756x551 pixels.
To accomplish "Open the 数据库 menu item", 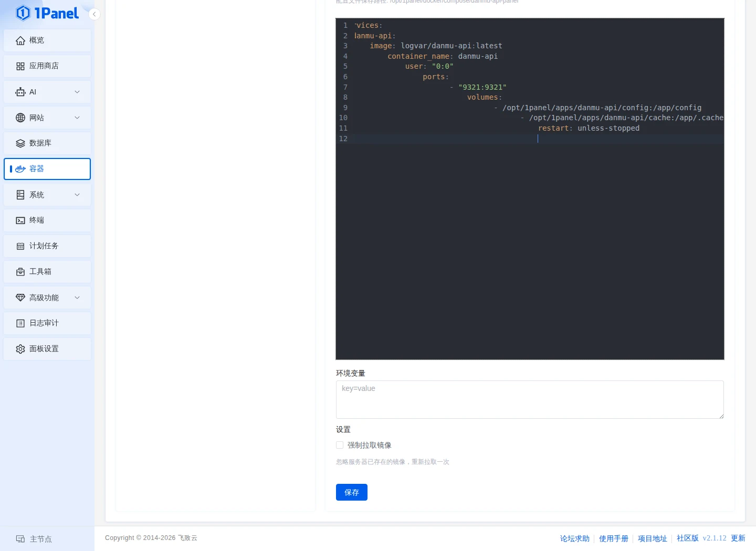I will (x=47, y=143).
